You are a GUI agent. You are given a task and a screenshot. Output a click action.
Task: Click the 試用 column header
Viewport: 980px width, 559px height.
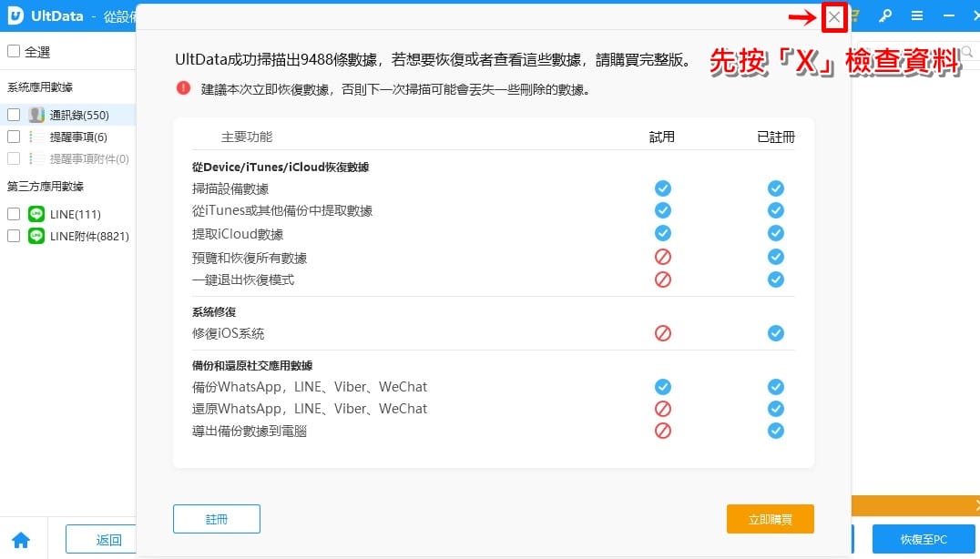point(662,137)
